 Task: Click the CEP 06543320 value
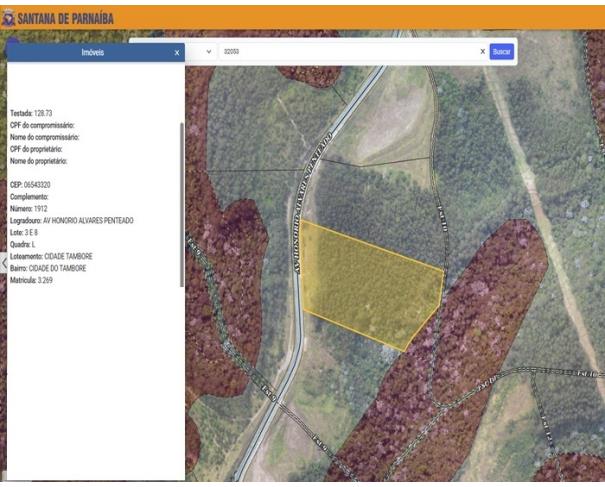[x=37, y=185]
